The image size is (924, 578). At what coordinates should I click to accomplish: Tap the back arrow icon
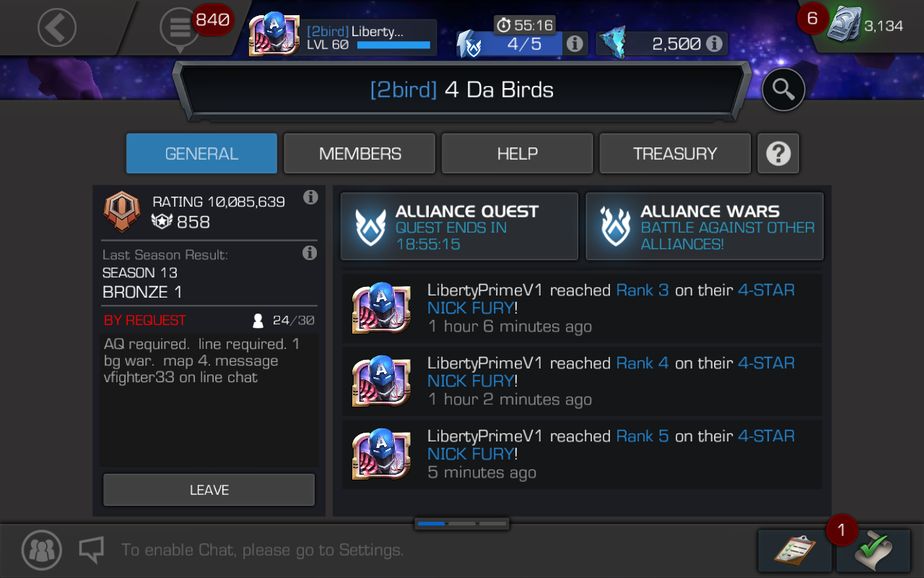pos(56,27)
